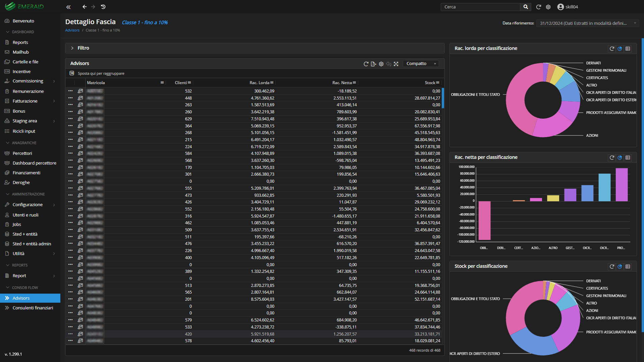Viewport: 644px width, 362px height.
Task: Open Matricola column menu
Action: (162, 82)
